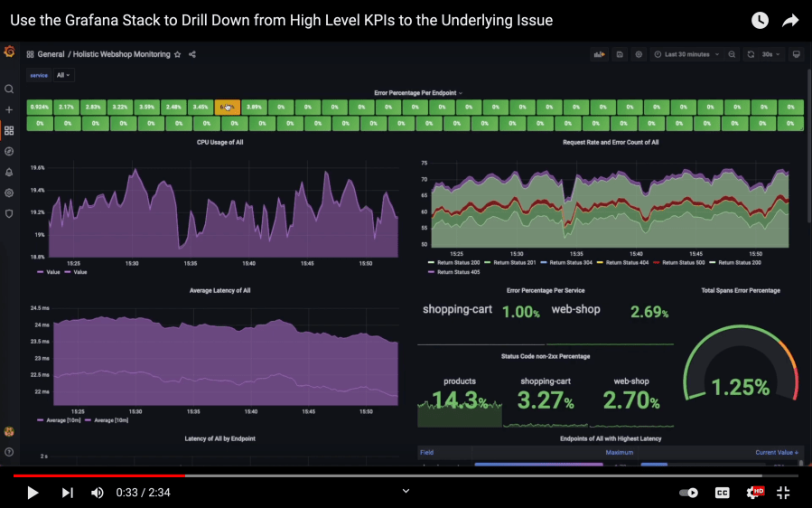Expand the 30s refresh interval dropdown
Screen dimensions: 812x508
[770, 54]
